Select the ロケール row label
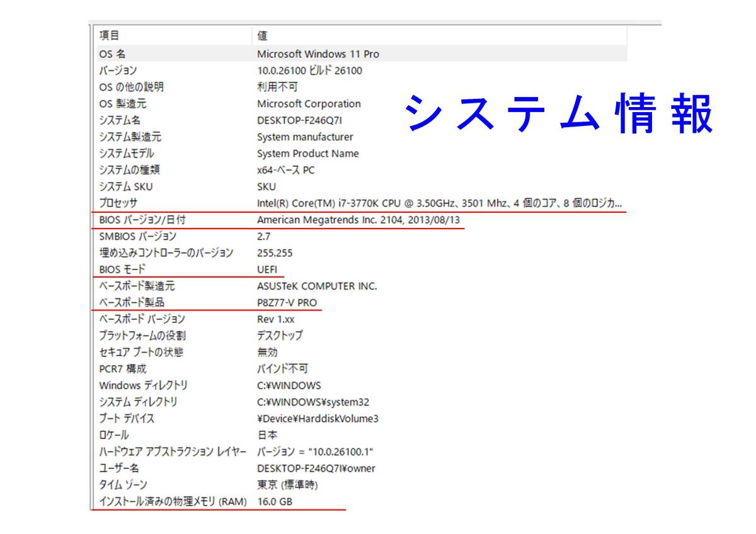Viewport: 756px width, 534px height. (x=113, y=435)
